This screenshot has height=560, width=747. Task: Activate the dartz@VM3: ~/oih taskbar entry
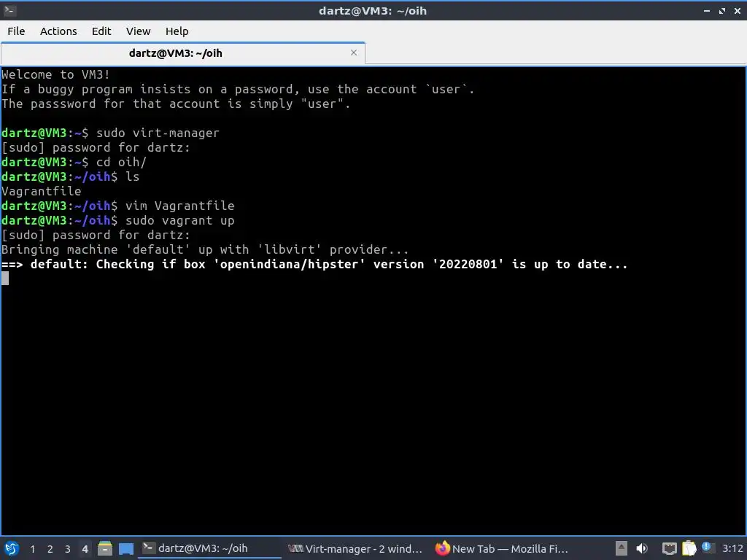point(209,548)
